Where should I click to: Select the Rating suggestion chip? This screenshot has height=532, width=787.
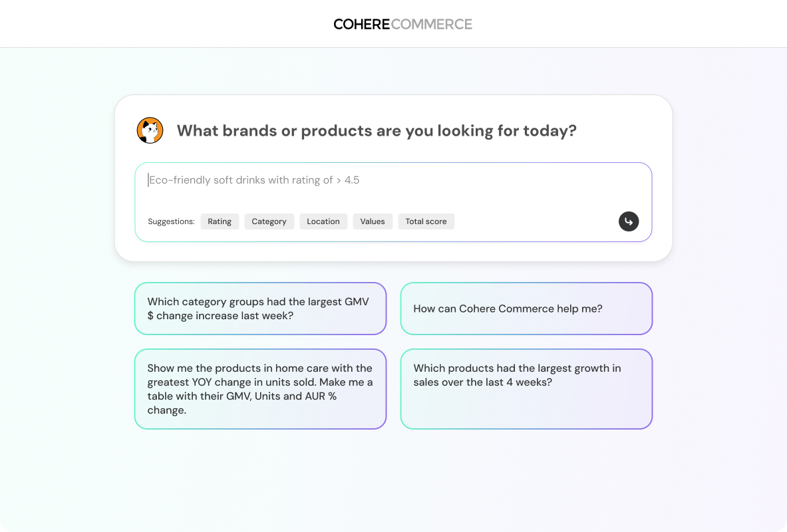point(220,221)
